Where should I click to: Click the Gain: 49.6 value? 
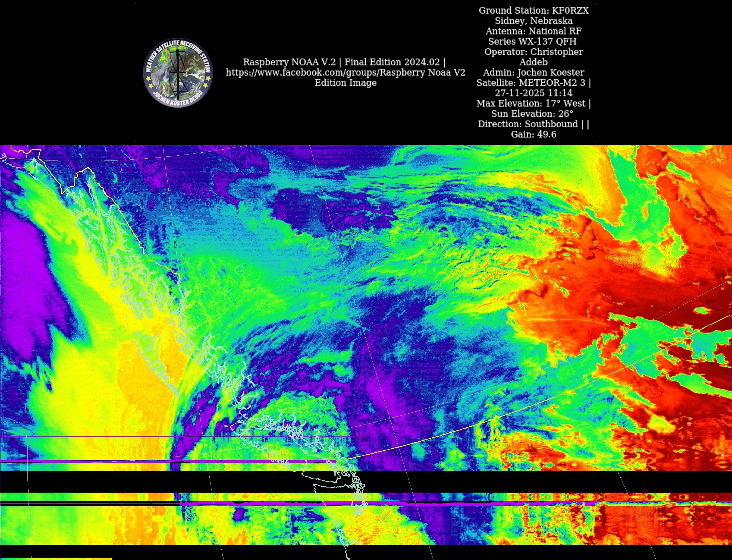(533, 134)
